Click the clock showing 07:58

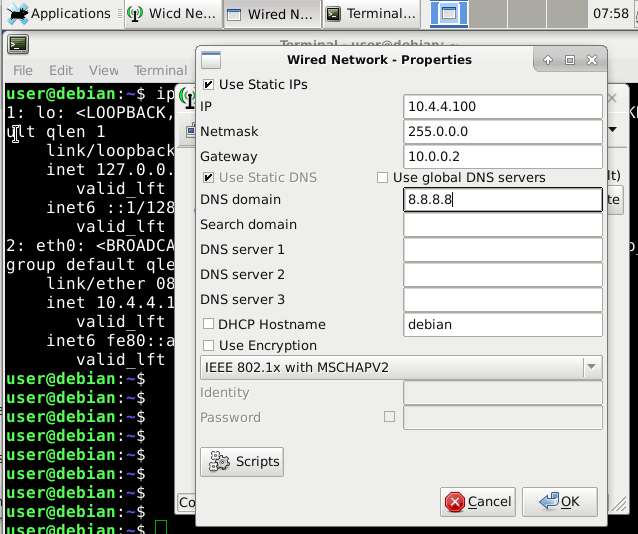610,13
